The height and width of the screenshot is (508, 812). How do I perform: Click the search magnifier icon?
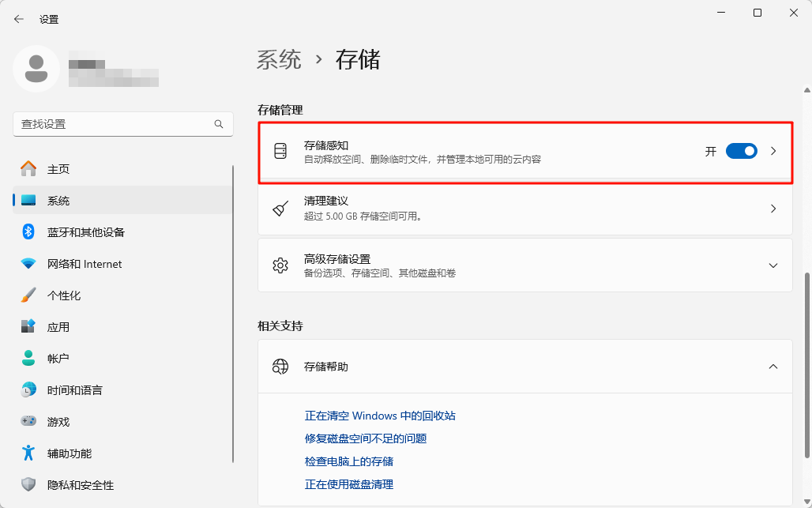pyautogui.click(x=219, y=124)
